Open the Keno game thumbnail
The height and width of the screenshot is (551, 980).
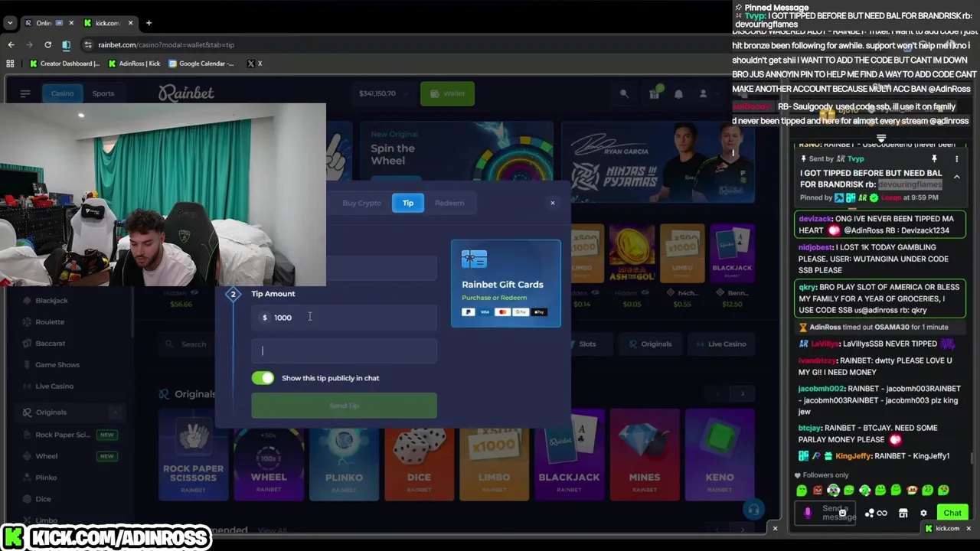click(720, 455)
